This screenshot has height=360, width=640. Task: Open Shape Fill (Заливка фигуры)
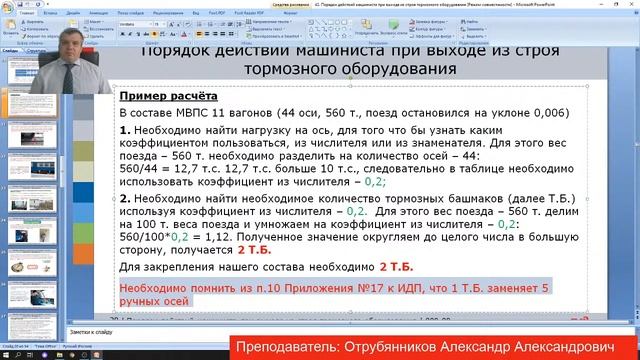(x=429, y=22)
